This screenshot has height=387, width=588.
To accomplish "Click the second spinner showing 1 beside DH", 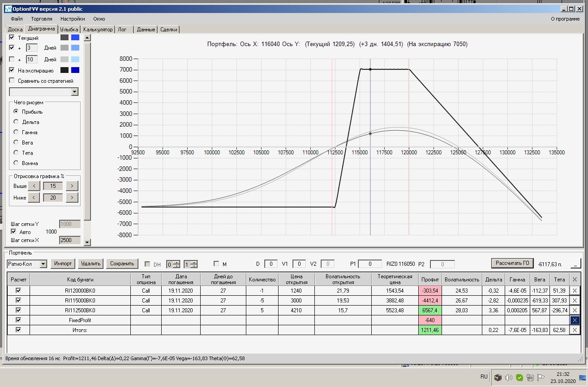I will [x=190, y=264].
